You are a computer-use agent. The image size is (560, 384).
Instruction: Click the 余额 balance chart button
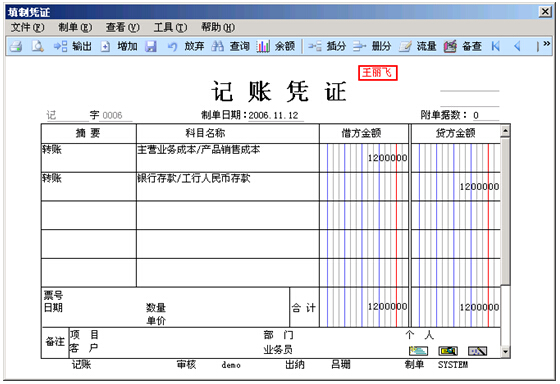(275, 46)
